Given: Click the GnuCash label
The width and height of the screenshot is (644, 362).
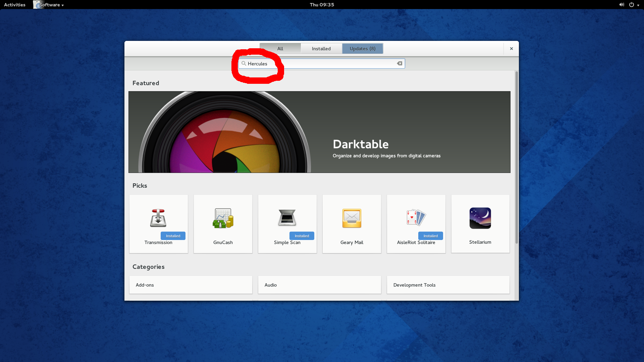Looking at the screenshot, I should pos(223,242).
